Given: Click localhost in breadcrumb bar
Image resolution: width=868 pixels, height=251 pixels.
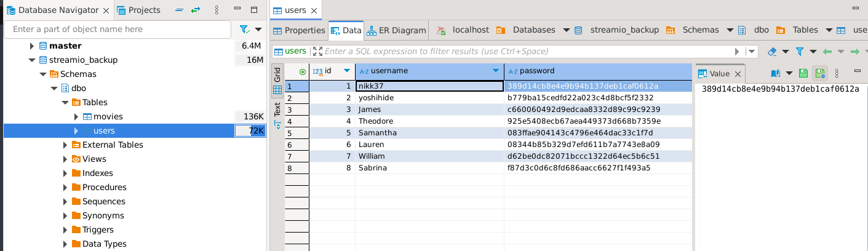Looking at the screenshot, I should 470,30.
